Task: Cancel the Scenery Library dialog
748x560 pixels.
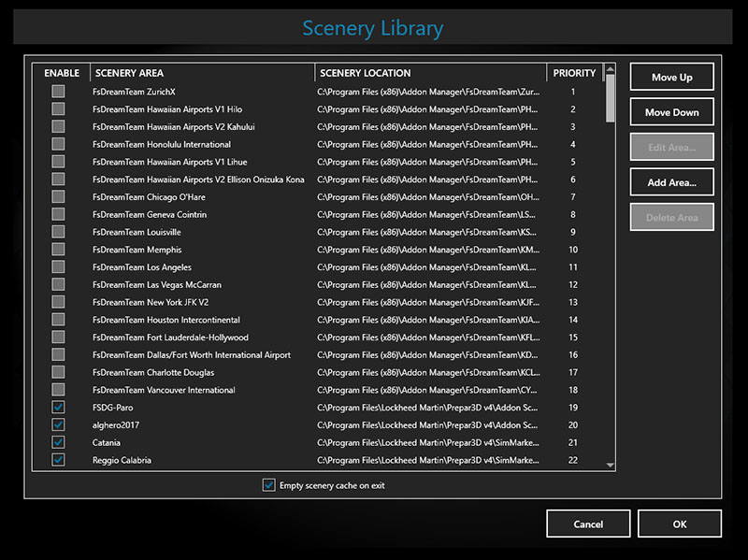Action: [588, 524]
